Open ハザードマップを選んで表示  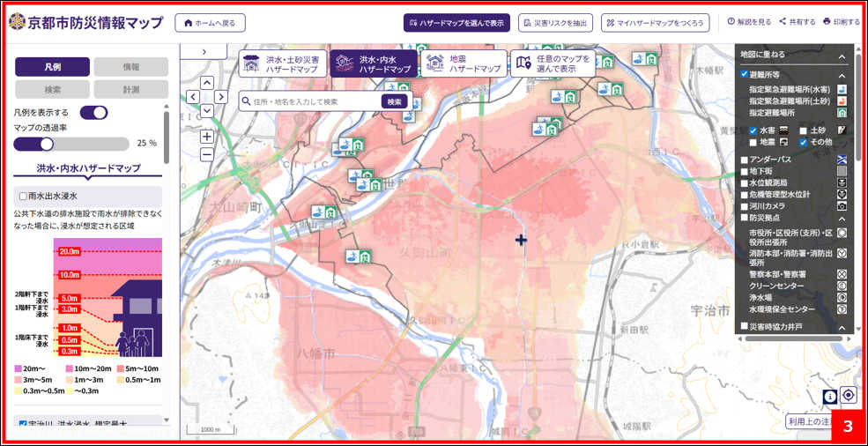[456, 23]
